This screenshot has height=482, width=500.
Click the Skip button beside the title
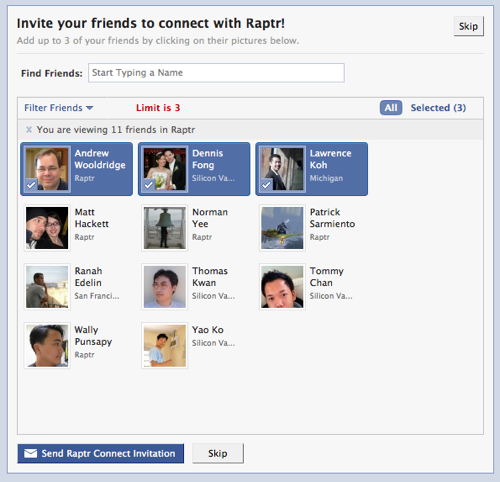pyautogui.click(x=468, y=26)
